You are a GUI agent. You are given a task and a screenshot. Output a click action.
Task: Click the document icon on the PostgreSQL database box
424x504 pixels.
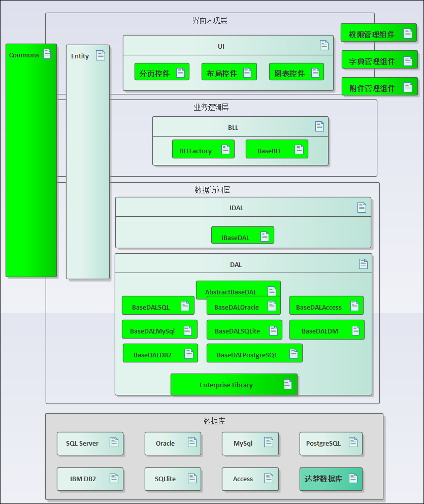353,442
